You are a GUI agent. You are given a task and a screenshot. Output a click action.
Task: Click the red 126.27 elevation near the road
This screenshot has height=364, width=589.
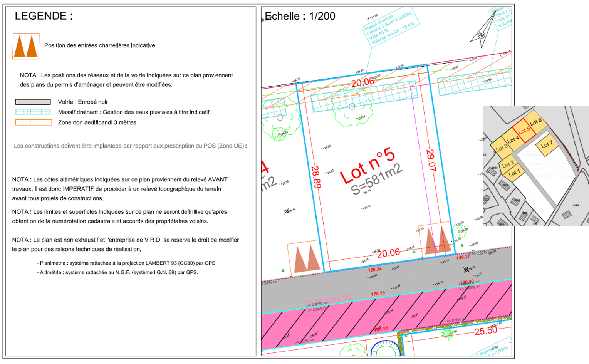[463, 257]
